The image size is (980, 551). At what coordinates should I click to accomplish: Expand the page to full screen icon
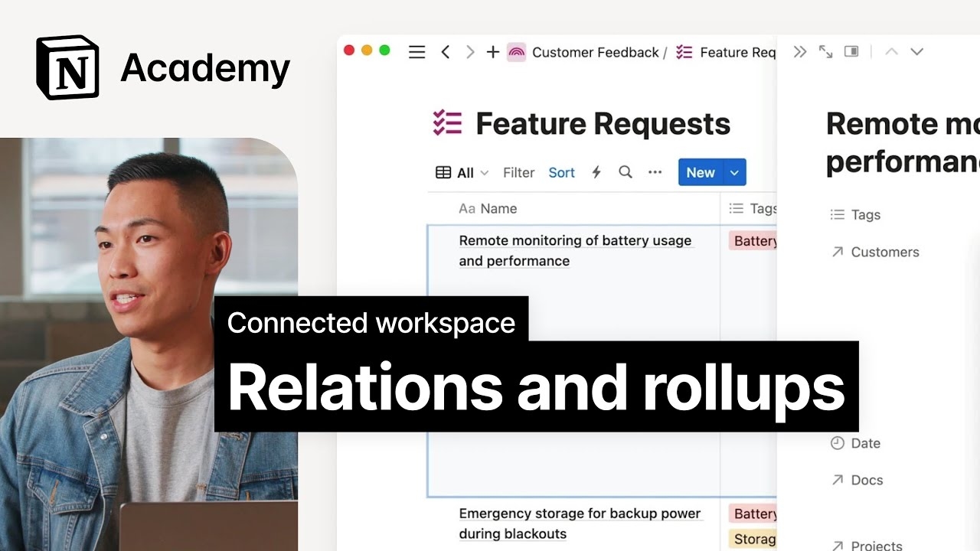point(825,52)
